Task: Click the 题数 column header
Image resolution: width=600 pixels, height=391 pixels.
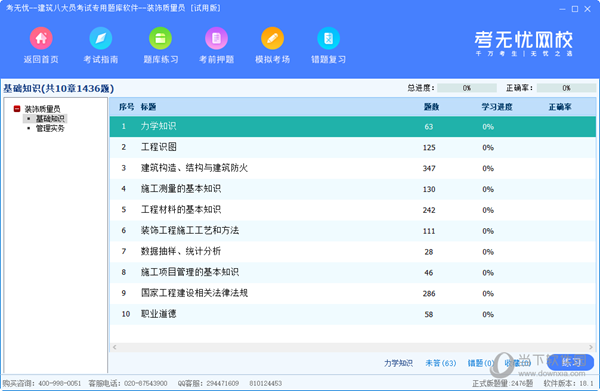Action: (431, 107)
